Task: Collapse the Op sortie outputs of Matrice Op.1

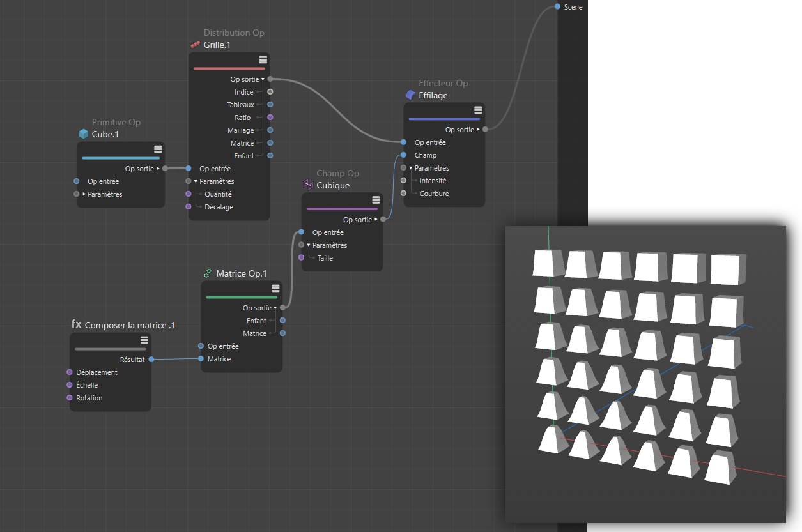Action: (275, 308)
